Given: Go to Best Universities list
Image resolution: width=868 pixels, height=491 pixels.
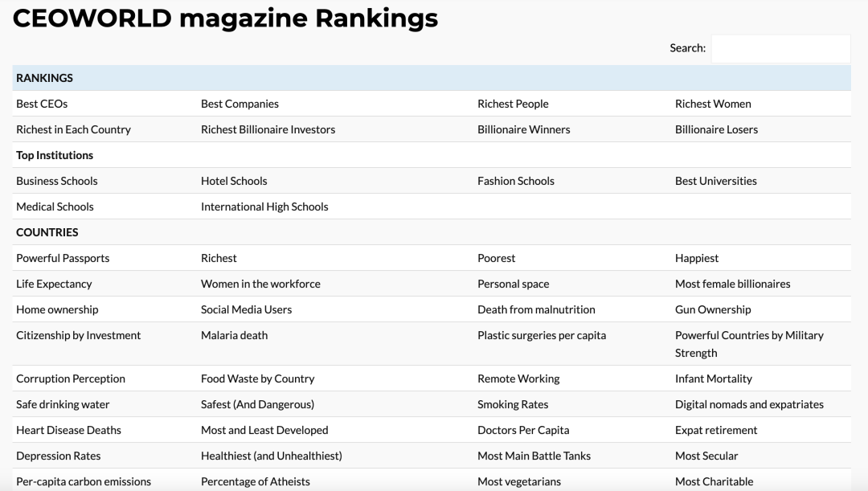Looking at the screenshot, I should (715, 181).
